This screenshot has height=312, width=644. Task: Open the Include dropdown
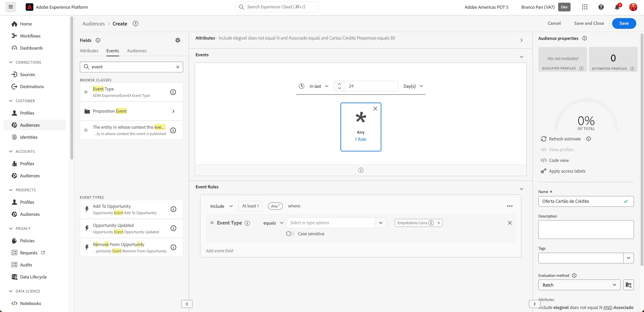221,206
